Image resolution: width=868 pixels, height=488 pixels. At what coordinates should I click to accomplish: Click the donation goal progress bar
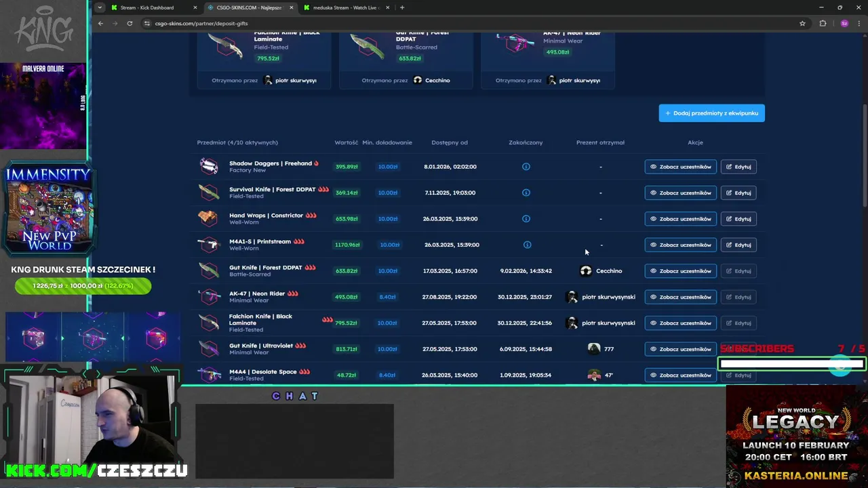click(x=83, y=286)
